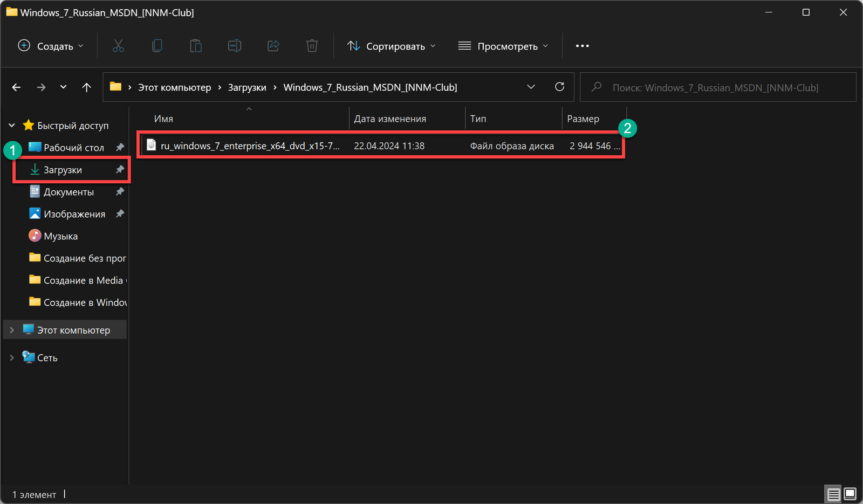The width and height of the screenshot is (863, 504).
Task: Click Файл образа диска type cell
Action: click(512, 146)
